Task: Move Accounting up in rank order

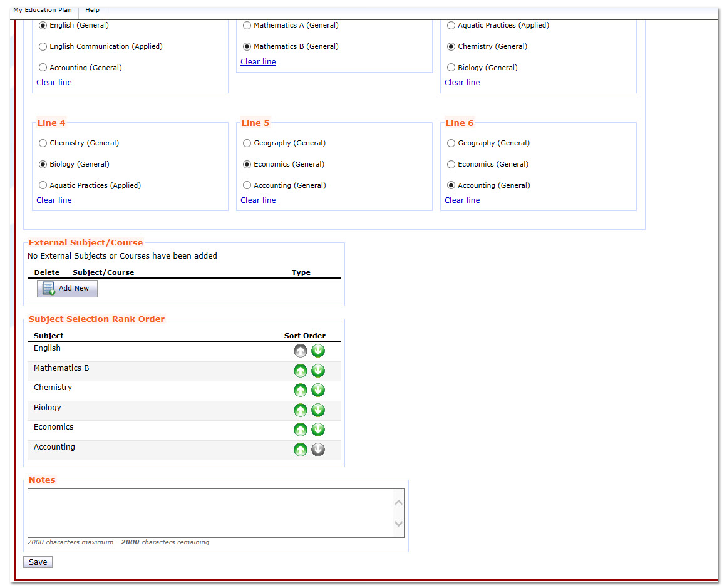Action: pos(301,450)
